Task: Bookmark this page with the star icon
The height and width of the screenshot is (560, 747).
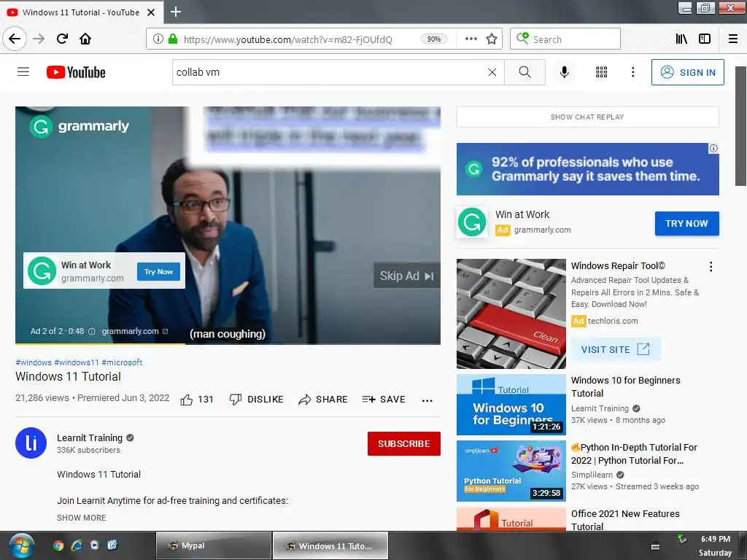Action: coord(492,39)
